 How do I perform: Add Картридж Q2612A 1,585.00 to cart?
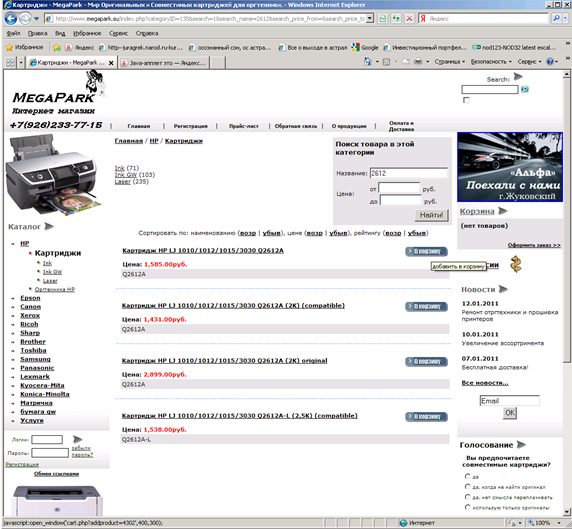426,251
